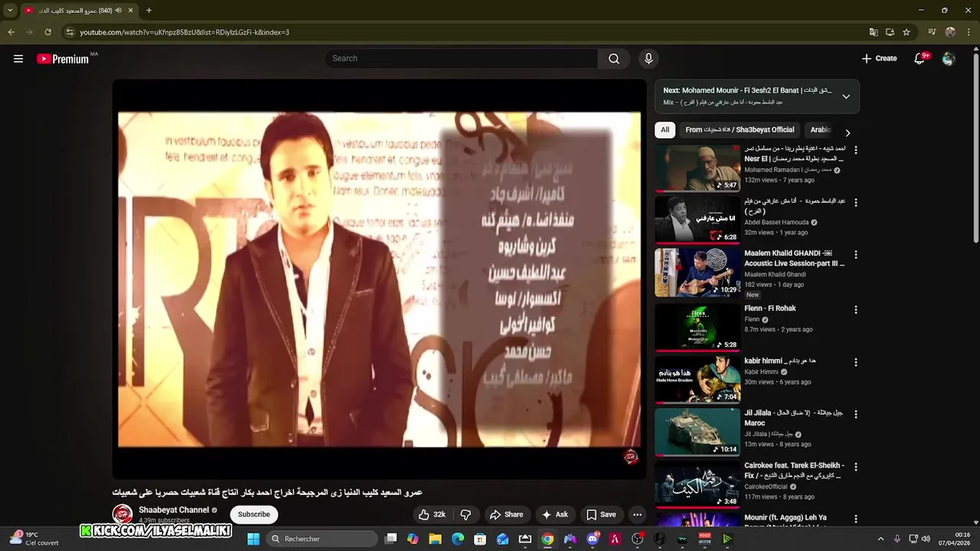The width and height of the screenshot is (980, 551).
Task: Open Cairokee feat. Tarek El-Sheikh title
Action: pyautogui.click(x=795, y=470)
